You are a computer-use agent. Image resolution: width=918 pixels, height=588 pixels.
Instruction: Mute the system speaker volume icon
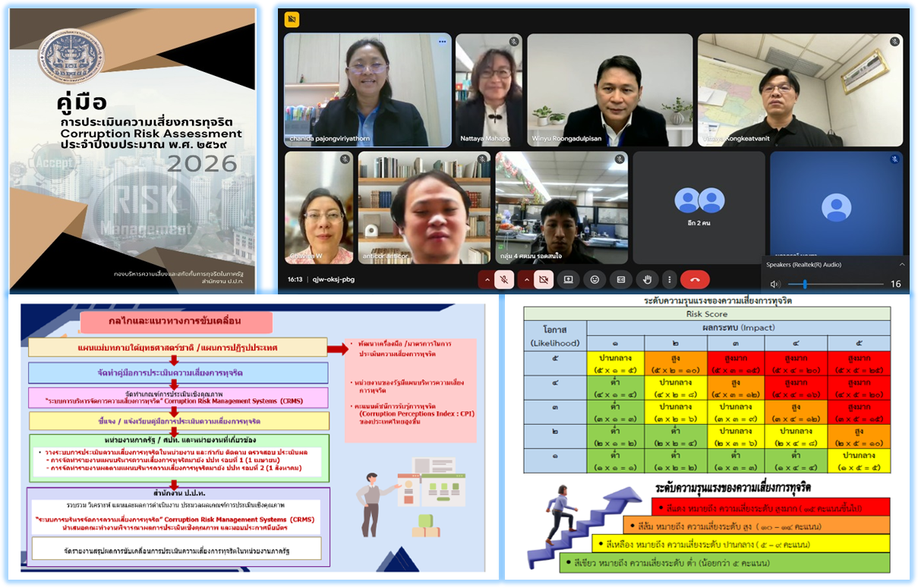click(x=775, y=285)
